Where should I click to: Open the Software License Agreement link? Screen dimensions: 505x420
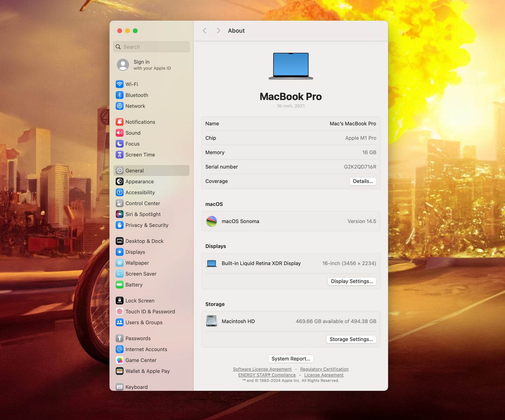click(262, 369)
